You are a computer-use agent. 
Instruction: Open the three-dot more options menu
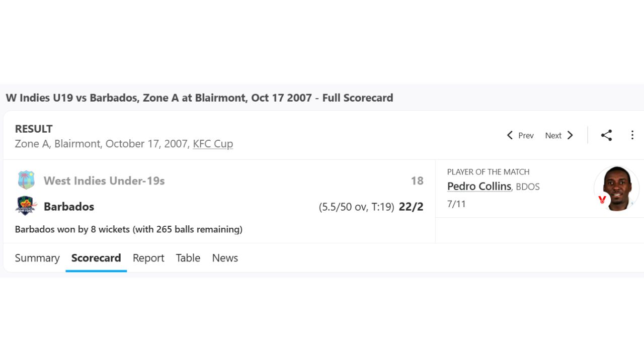[632, 135]
